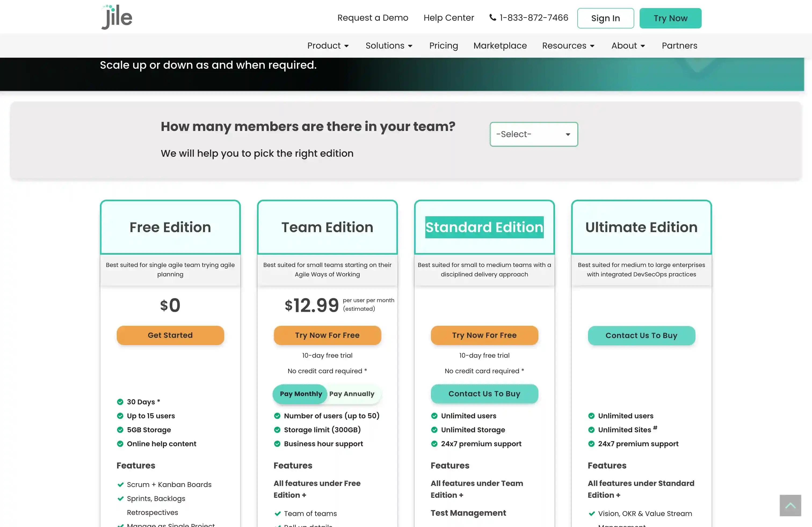Expand the Solutions menu
812x527 pixels.
389,45
